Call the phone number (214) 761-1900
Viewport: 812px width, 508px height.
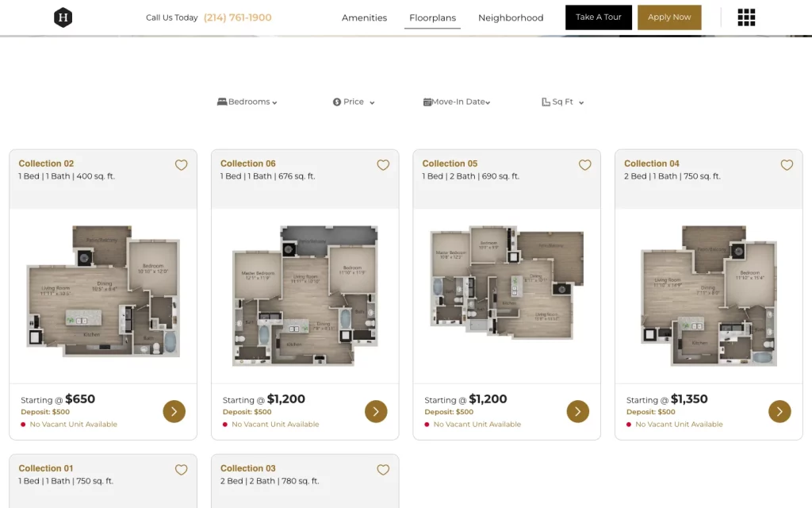(x=238, y=17)
